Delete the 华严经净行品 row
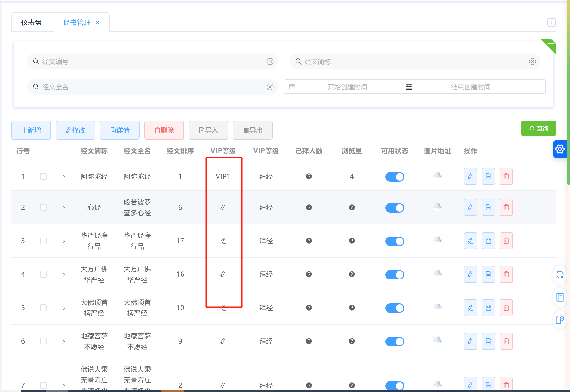This screenshot has width=570, height=392. tap(506, 241)
